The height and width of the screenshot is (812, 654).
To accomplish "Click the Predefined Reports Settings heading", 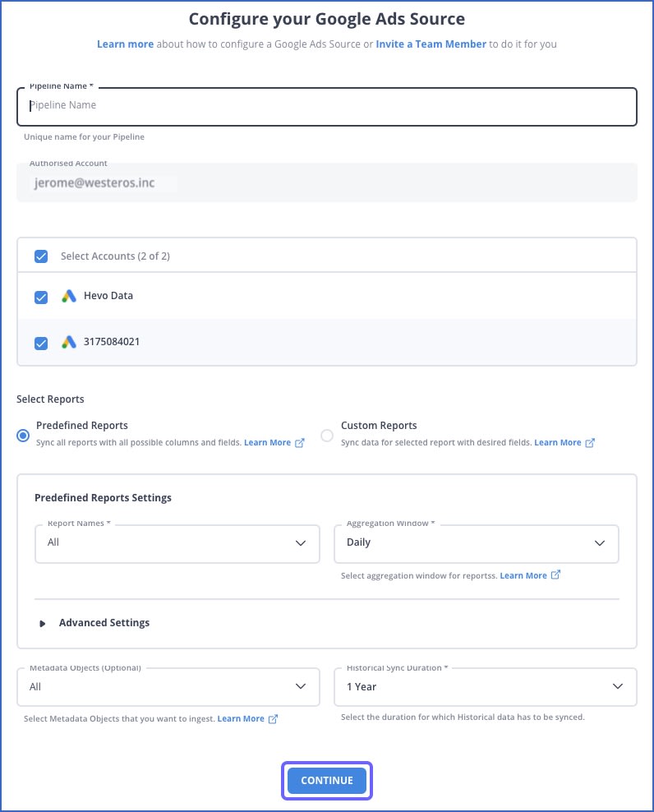I will 103,498.
